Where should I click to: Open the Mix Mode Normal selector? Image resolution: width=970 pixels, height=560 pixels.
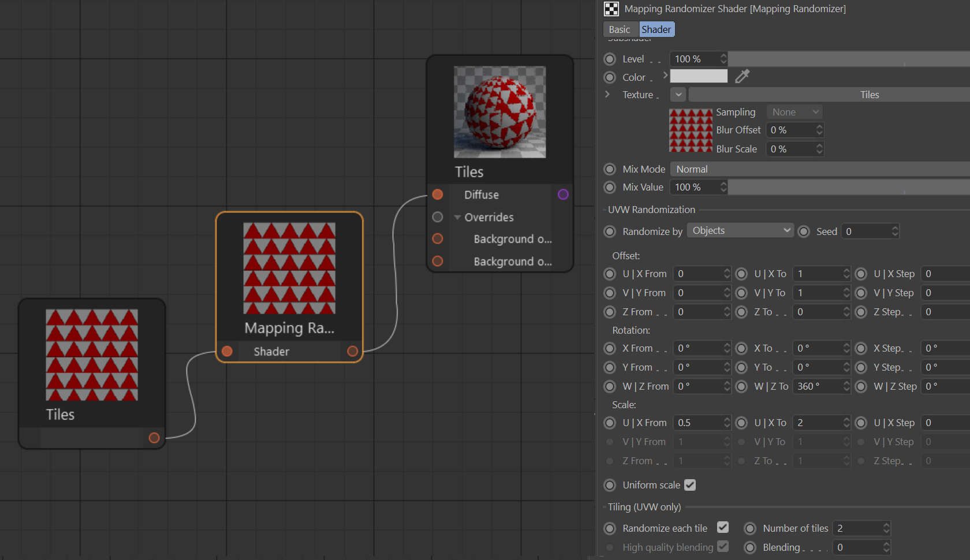click(820, 169)
